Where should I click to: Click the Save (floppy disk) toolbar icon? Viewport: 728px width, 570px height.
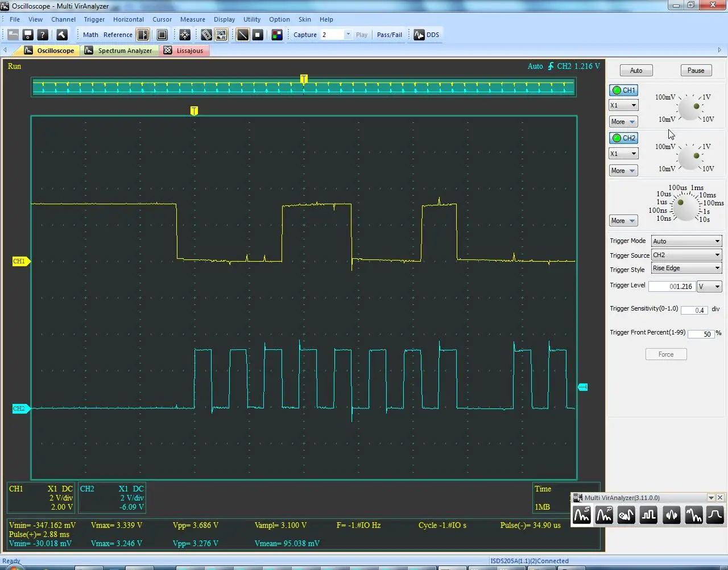coord(28,35)
